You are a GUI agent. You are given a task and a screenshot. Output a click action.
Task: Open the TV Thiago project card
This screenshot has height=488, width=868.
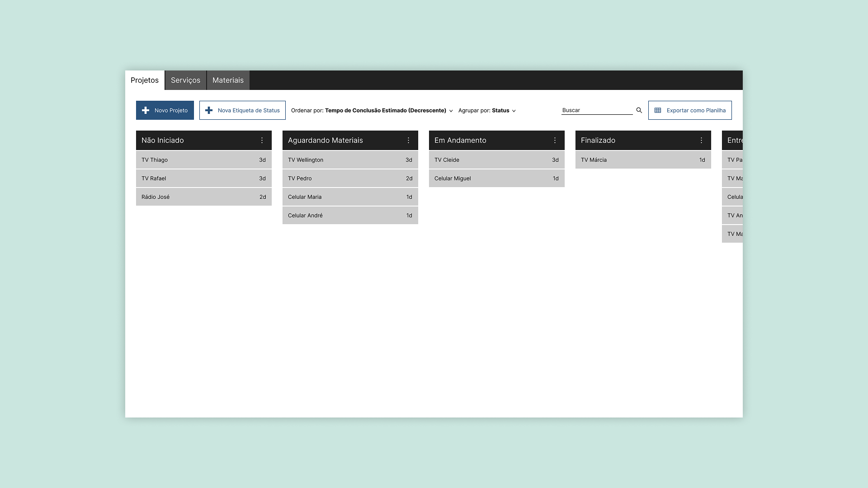pos(204,160)
